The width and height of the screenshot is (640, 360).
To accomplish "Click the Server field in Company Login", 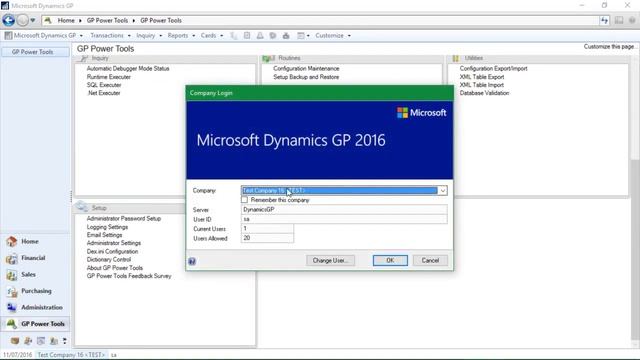I will coord(344,209).
